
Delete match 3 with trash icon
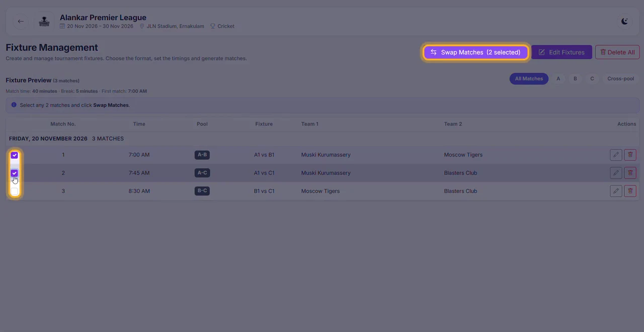pos(630,191)
